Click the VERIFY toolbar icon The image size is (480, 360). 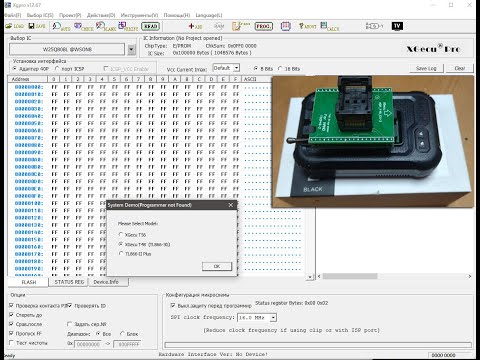click(x=128, y=26)
